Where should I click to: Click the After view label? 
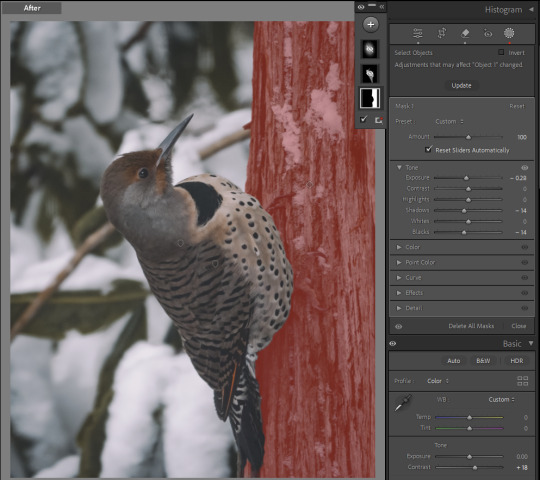click(32, 8)
